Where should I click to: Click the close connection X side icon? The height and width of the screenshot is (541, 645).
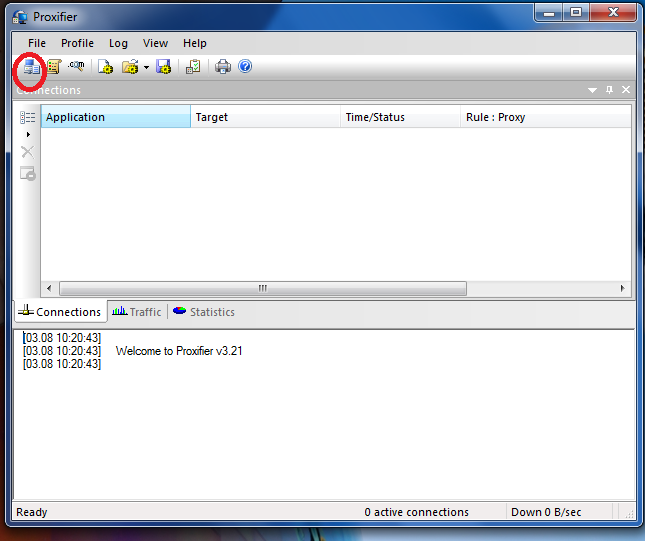point(28,152)
